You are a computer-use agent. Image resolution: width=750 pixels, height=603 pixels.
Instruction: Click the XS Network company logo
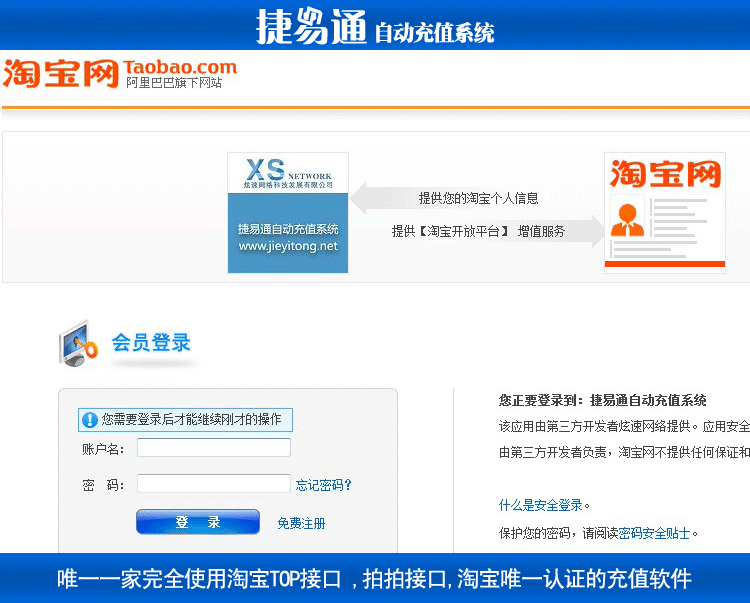(x=287, y=175)
